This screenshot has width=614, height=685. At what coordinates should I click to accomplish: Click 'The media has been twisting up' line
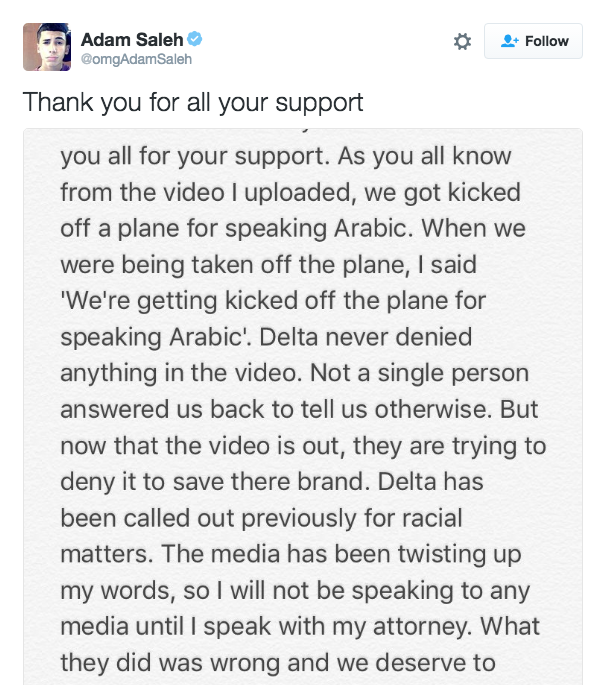point(341,554)
